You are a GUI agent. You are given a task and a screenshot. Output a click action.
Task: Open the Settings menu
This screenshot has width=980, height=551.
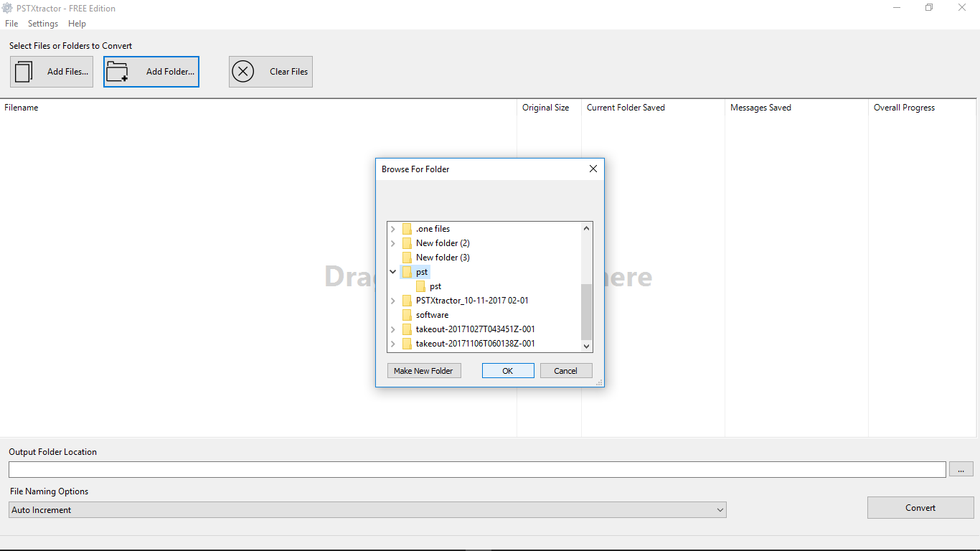tap(43, 24)
